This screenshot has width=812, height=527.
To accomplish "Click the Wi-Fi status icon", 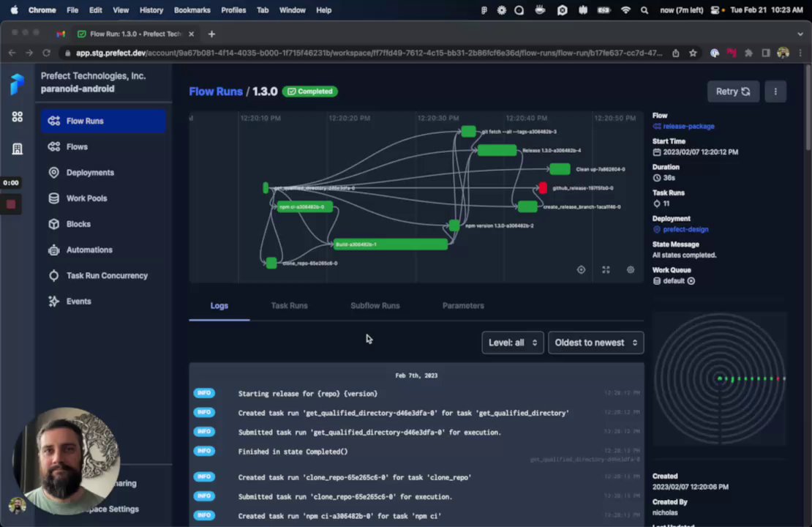I will coord(625,10).
